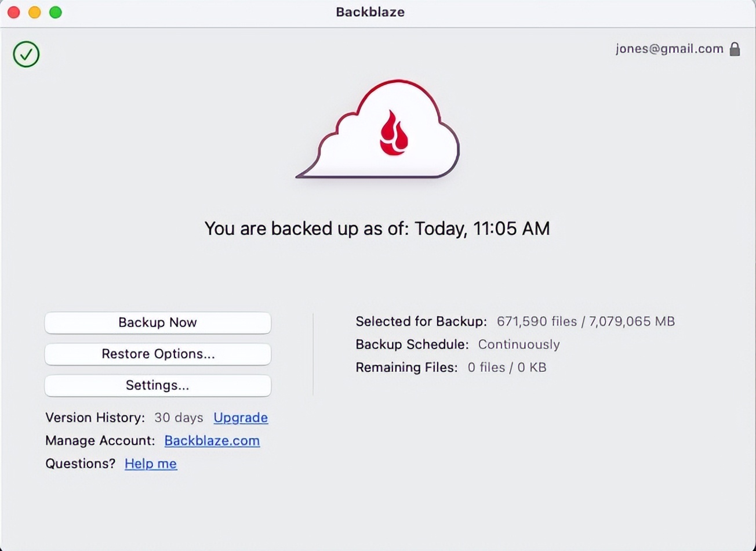
Task: Click the 671,590 files / 7,079,065 MB value
Action: click(x=586, y=321)
